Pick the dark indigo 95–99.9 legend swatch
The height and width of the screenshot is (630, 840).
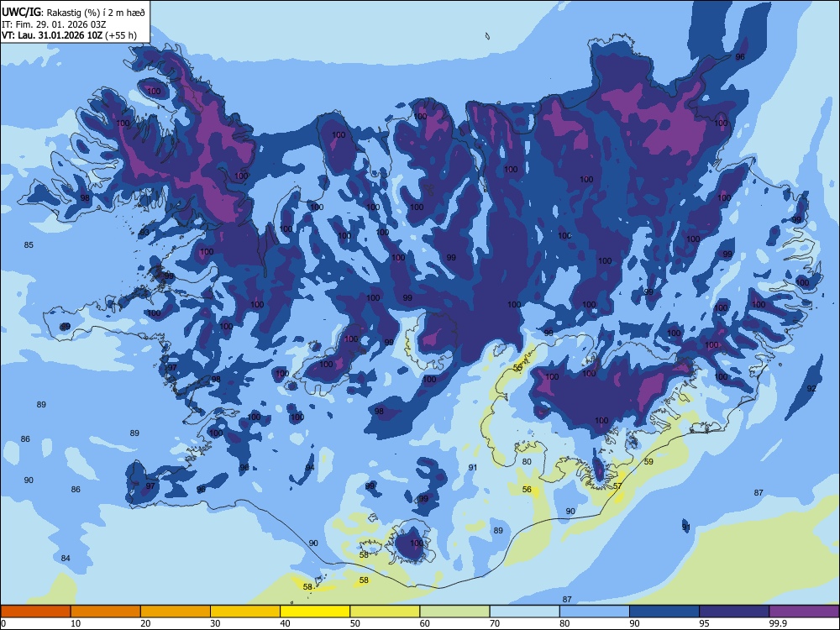[x=734, y=612]
